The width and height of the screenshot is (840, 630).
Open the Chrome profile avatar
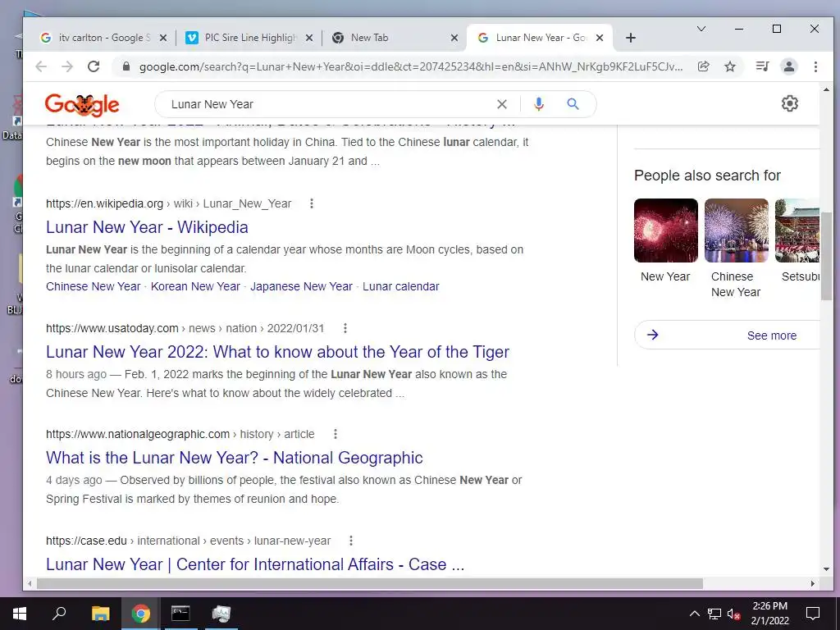789,66
